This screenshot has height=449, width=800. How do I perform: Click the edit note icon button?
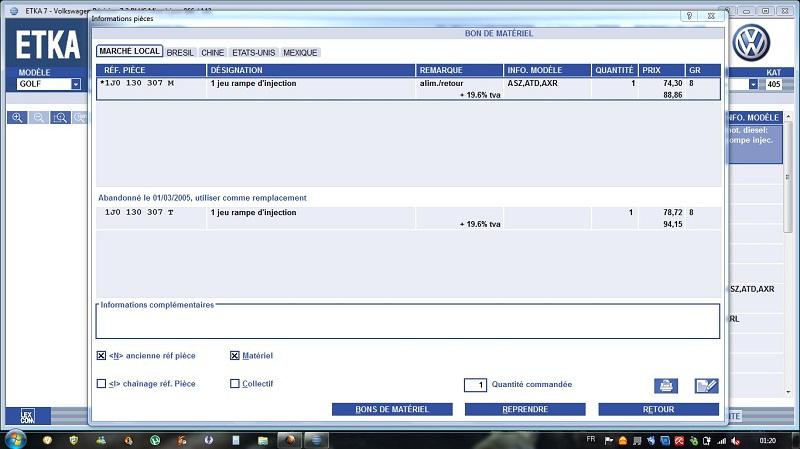[x=706, y=386]
